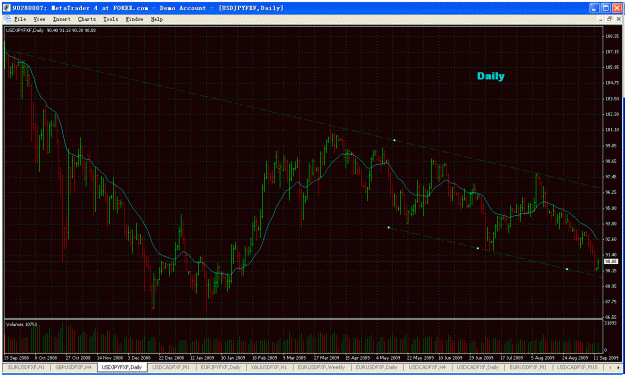Switch to the GBPUSDFXF,H4 chart tab
This screenshot has width=625, height=375.
[x=74, y=367]
